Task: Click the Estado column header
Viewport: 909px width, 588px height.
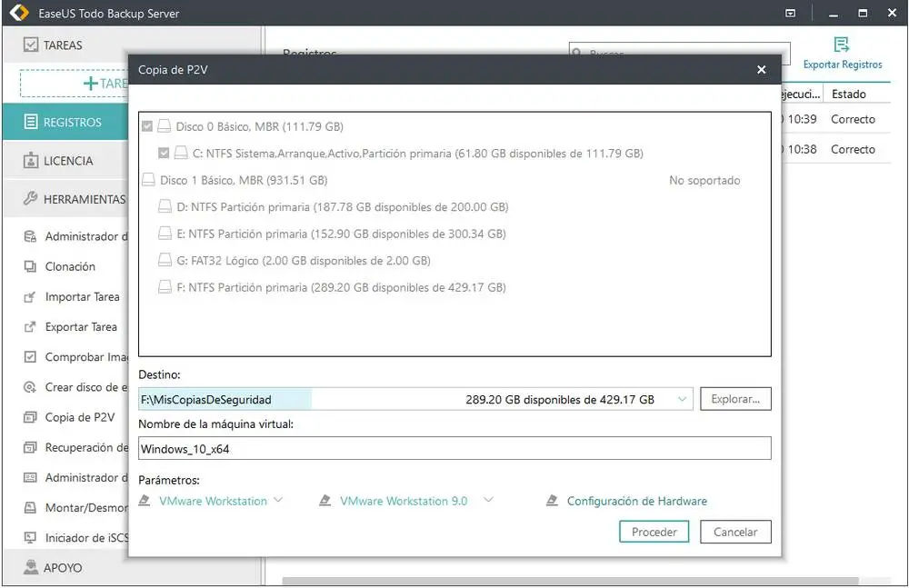Action: click(849, 94)
